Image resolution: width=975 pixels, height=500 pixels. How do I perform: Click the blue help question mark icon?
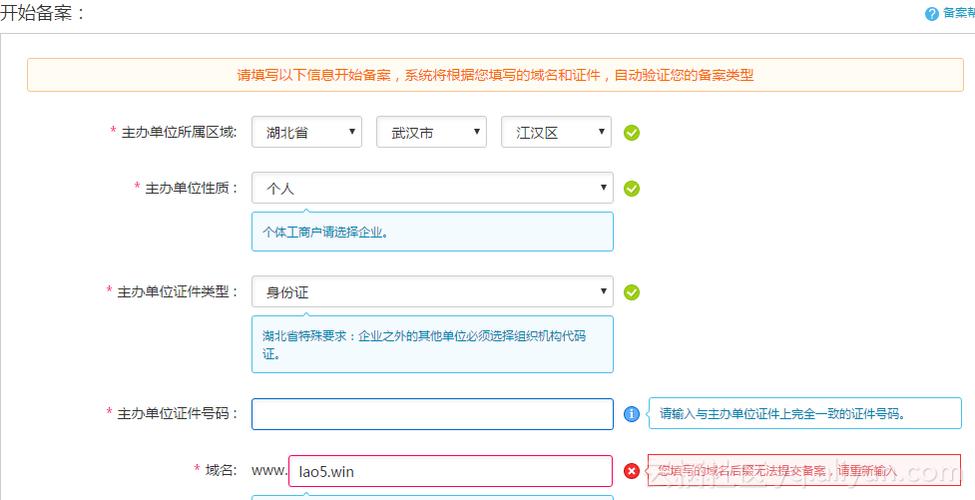[931, 14]
